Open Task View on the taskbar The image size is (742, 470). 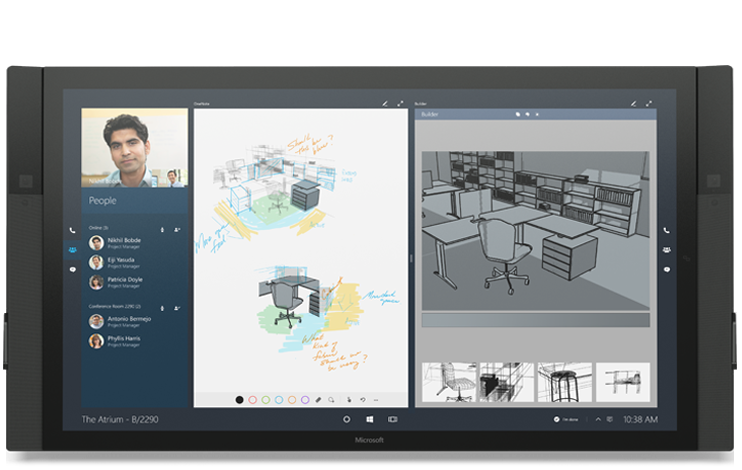(x=392, y=420)
